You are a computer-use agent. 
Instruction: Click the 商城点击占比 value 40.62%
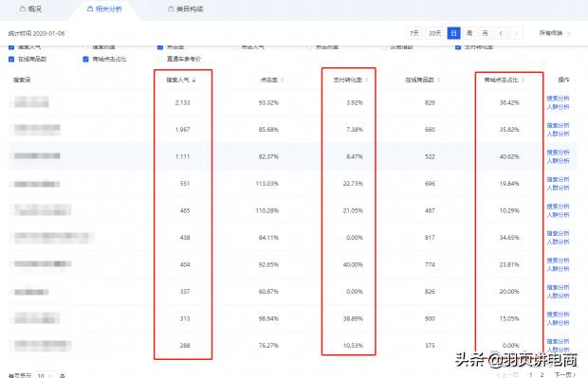click(509, 156)
